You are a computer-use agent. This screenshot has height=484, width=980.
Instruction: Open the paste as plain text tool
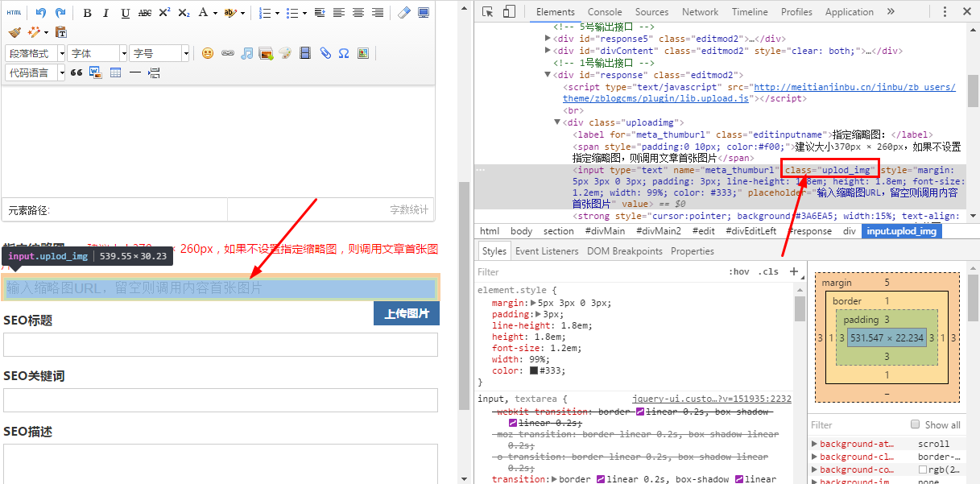(61, 32)
